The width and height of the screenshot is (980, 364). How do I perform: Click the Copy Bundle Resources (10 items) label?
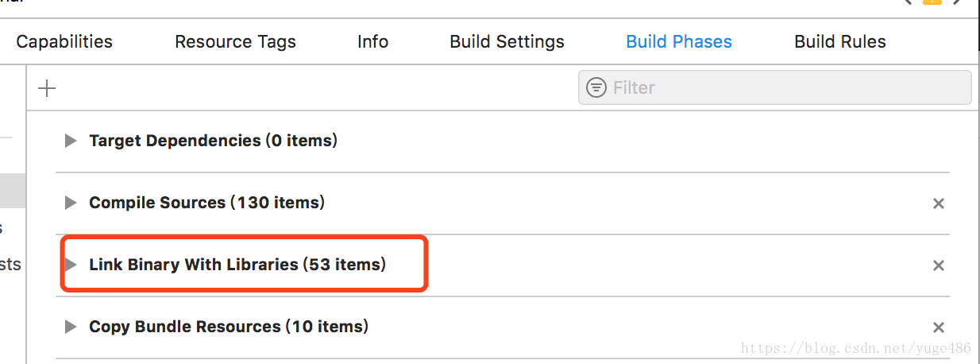click(229, 327)
